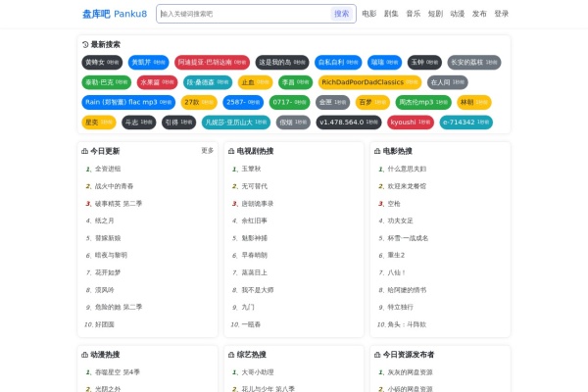Viewport: 588px width, 392px height.
Task: Open 破事精英 第二季 in 今日更新
Action: tap(119, 203)
